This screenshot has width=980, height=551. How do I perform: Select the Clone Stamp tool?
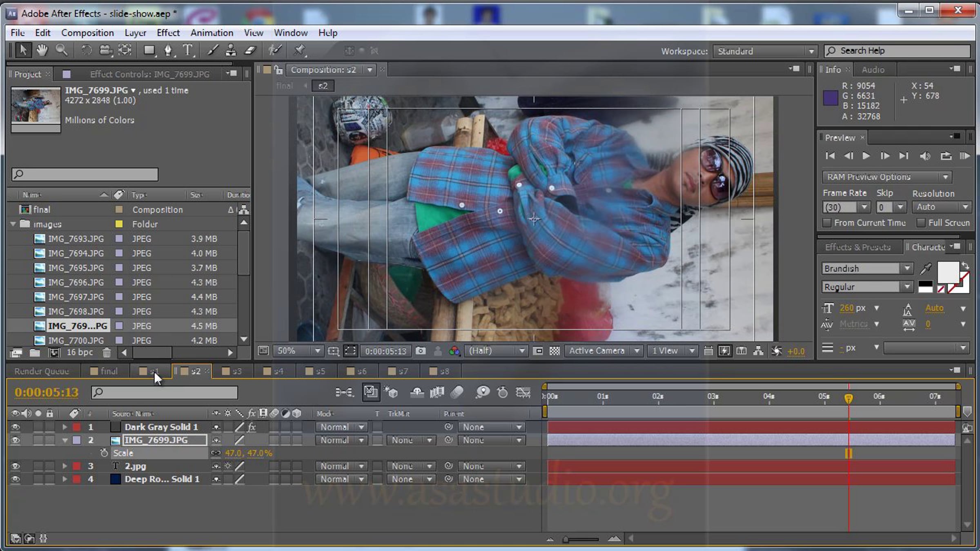(231, 50)
